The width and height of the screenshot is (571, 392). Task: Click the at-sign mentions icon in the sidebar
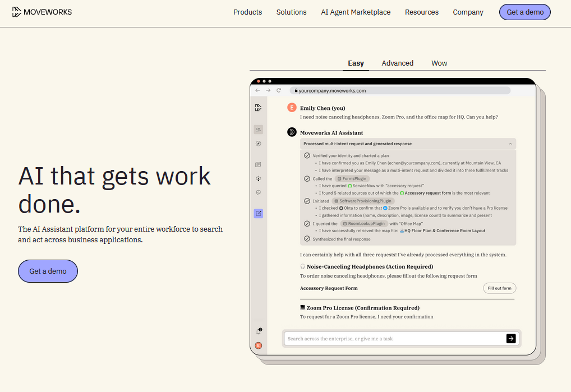point(258,192)
